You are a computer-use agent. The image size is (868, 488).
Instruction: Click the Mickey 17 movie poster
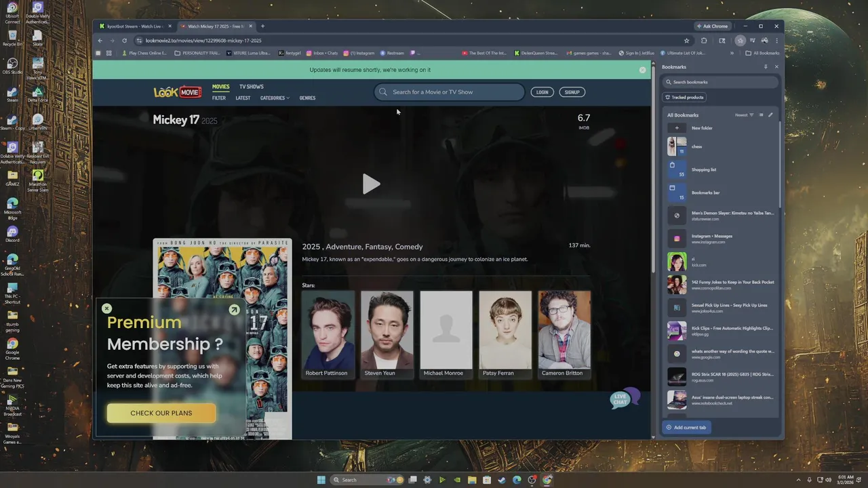coord(222,339)
